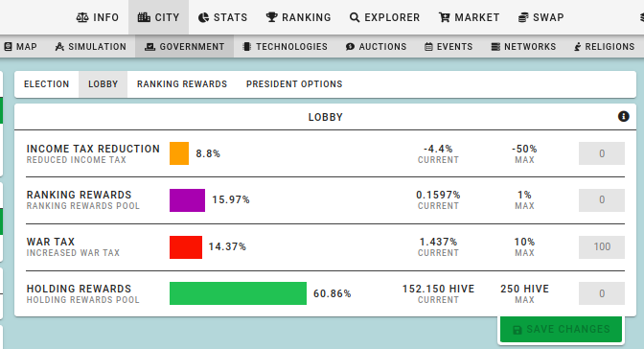The width and height of the screenshot is (644, 349).
Task: Switch to the ELECTION tab
Action: tap(46, 84)
